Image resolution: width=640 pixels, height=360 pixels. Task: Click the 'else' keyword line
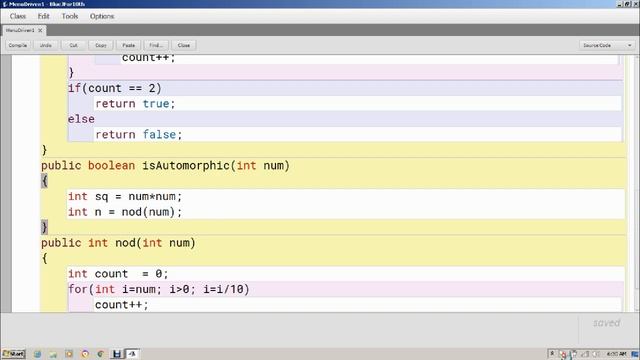pos(81,119)
